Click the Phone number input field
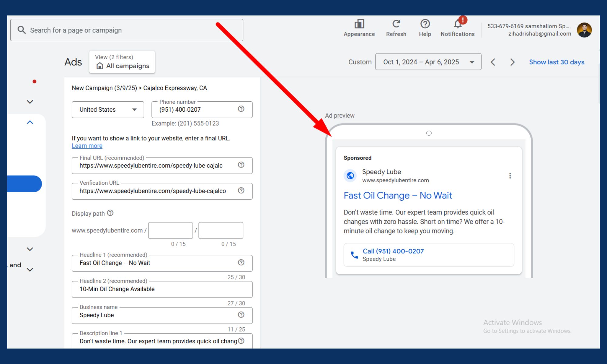The image size is (607, 364). pyautogui.click(x=202, y=110)
